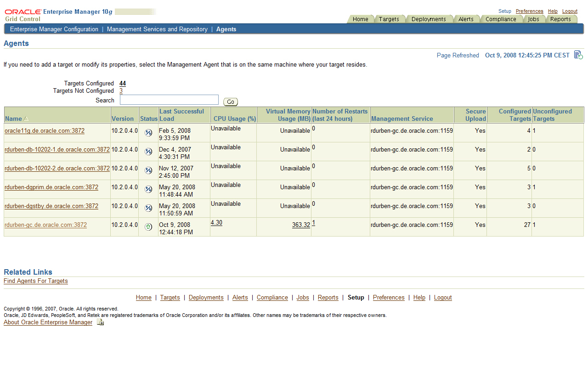Viewport: 588px width, 367px height.
Task: Click CPU usage value 4.30
Action: coord(216,223)
